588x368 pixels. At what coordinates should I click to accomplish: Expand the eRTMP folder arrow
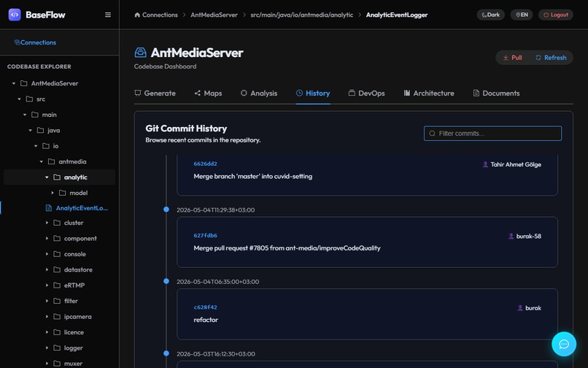point(47,285)
